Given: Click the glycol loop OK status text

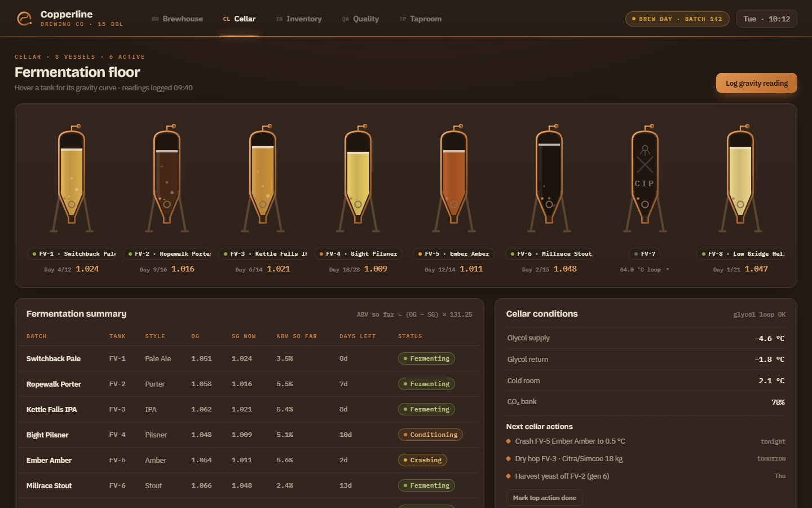Looking at the screenshot, I should [x=759, y=315].
